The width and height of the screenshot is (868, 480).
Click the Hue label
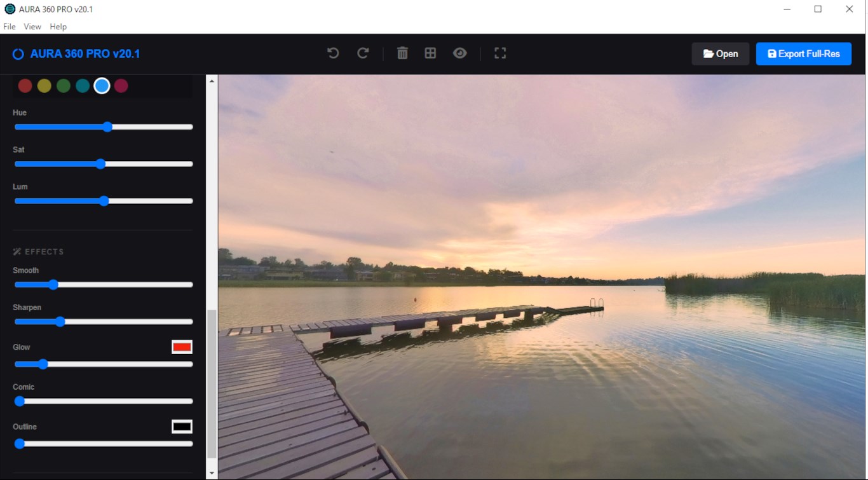click(x=20, y=113)
